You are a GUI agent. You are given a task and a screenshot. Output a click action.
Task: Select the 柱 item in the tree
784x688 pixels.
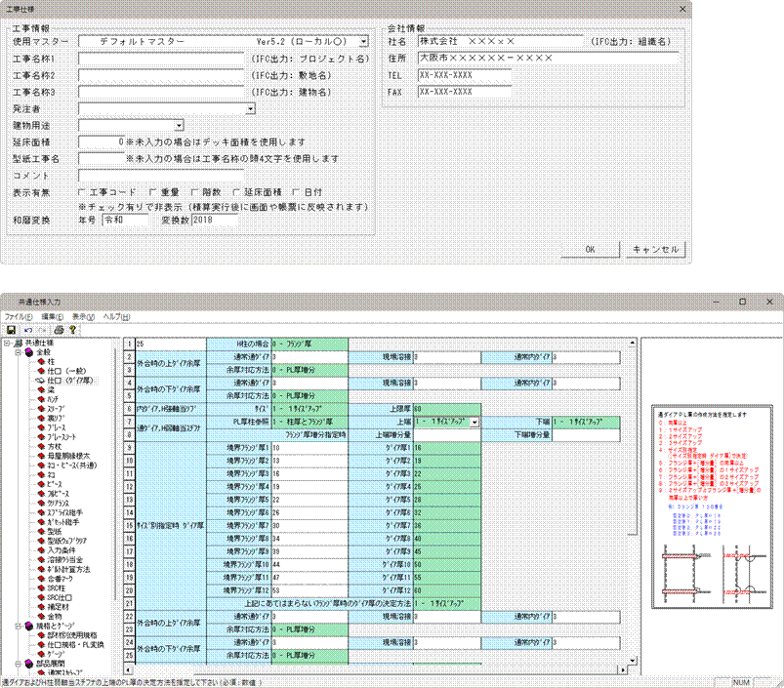tap(51, 361)
